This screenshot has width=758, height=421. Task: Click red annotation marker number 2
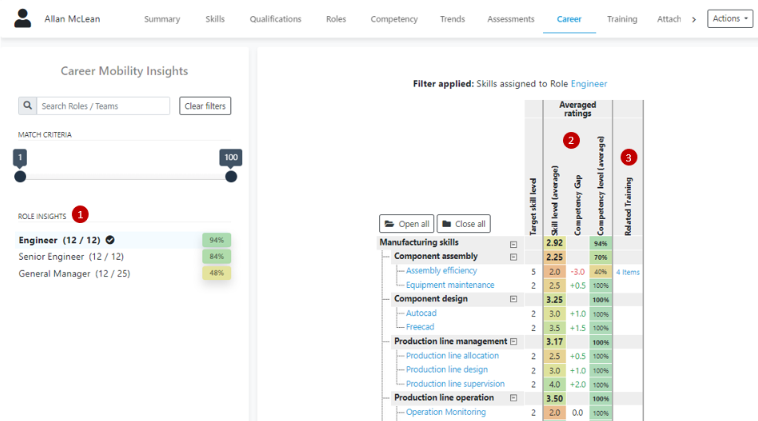pyautogui.click(x=570, y=140)
